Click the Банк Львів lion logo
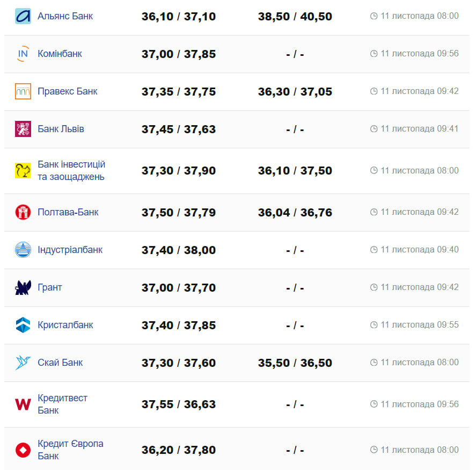The image size is (476, 470). pos(23,129)
